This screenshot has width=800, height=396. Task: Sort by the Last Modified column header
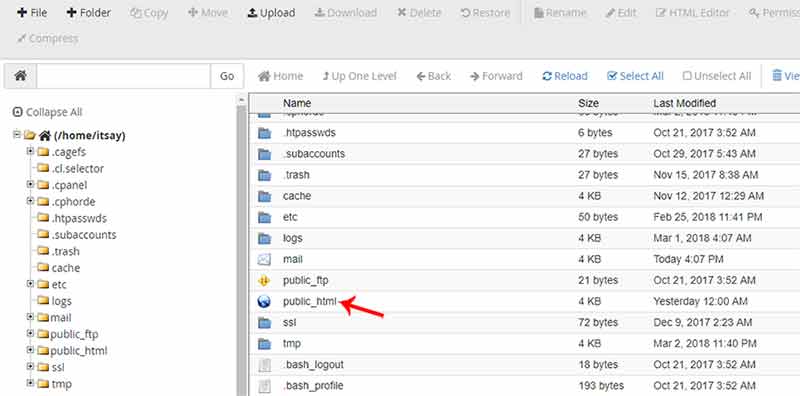point(684,103)
